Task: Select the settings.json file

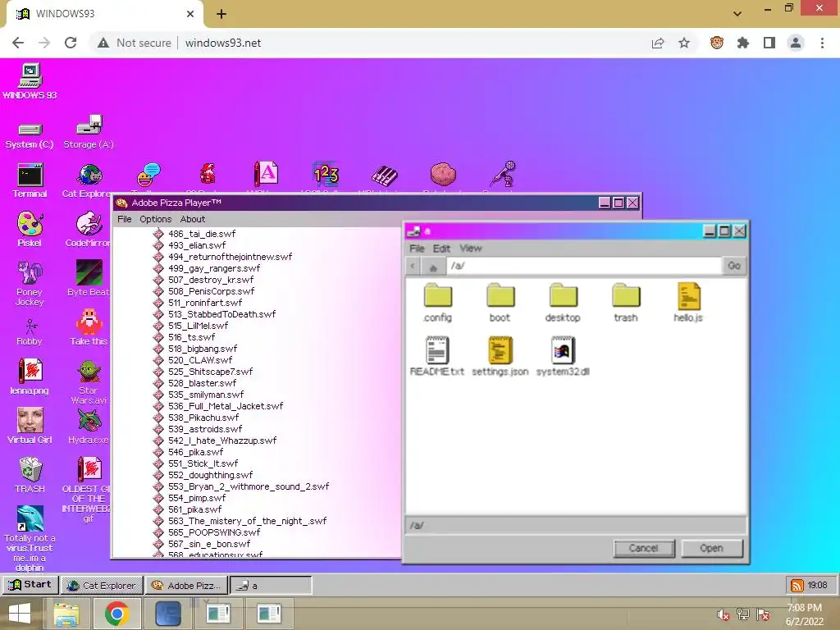Action: [500, 356]
